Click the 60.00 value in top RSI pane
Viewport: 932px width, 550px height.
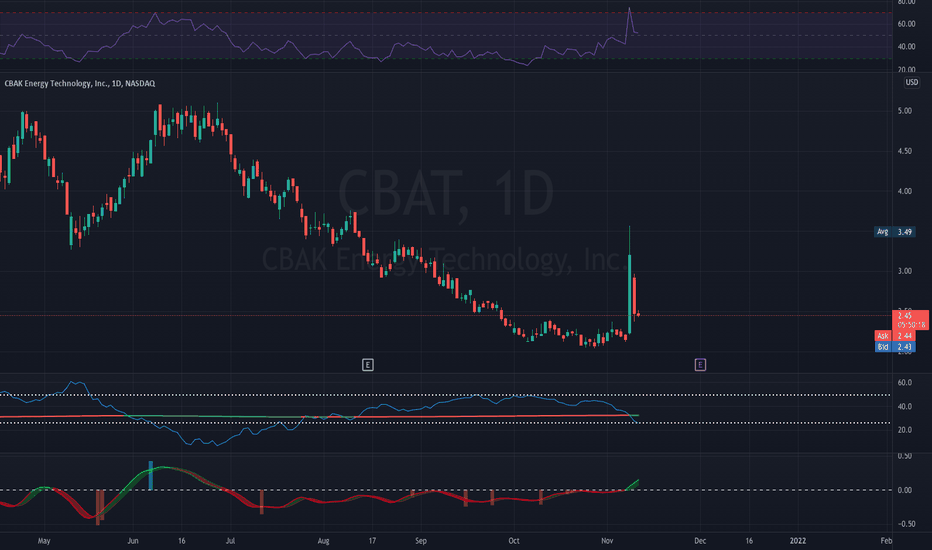[906, 24]
